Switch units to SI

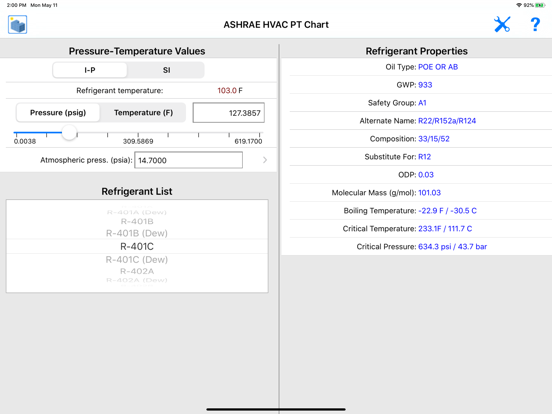tap(167, 70)
